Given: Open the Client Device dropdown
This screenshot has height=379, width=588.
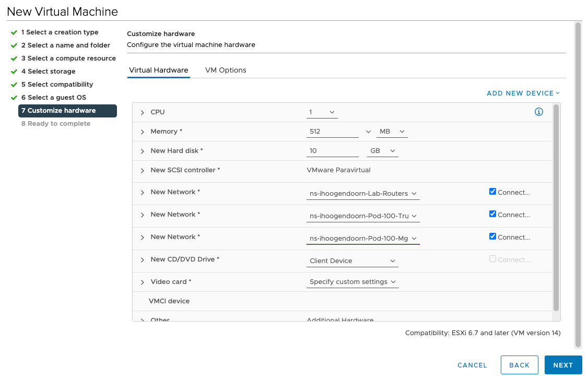Looking at the screenshot, I should (352, 260).
